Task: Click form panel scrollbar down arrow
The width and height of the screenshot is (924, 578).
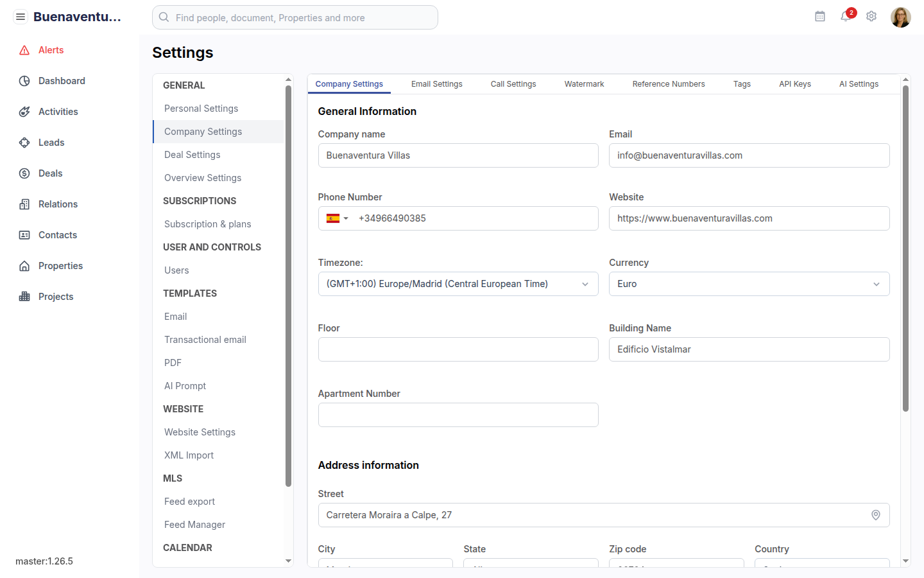Action: click(x=905, y=561)
